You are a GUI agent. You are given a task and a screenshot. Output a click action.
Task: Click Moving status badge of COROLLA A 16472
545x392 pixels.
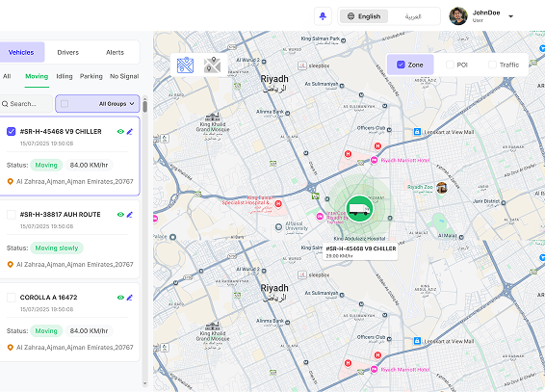click(x=46, y=330)
